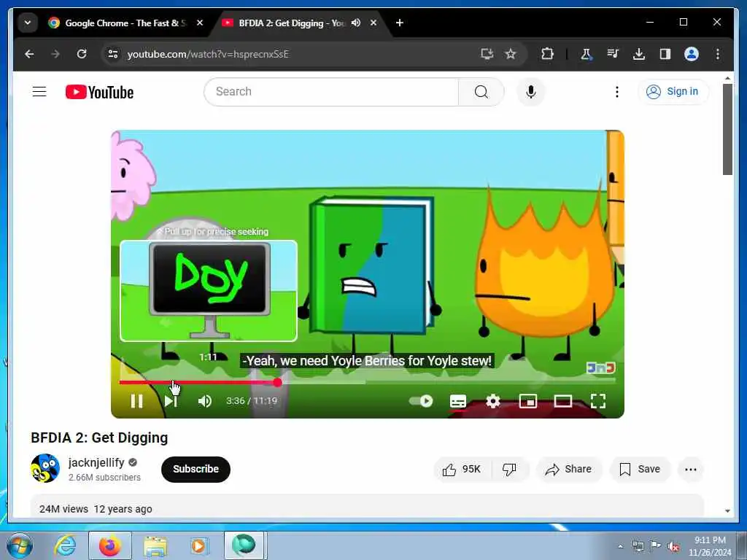Toggle the autoplay switch
The height and width of the screenshot is (560, 747).
pyautogui.click(x=421, y=401)
